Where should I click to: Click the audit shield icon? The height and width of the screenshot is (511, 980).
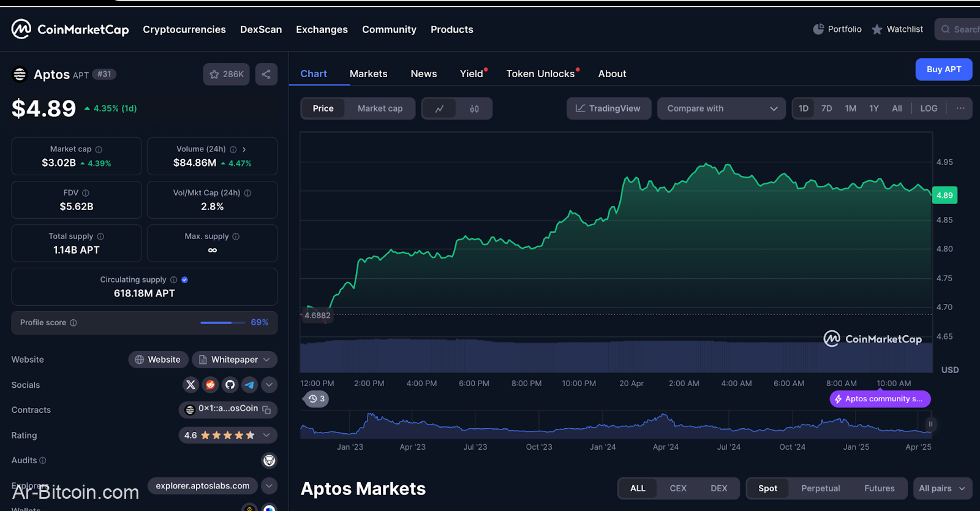pos(269,461)
